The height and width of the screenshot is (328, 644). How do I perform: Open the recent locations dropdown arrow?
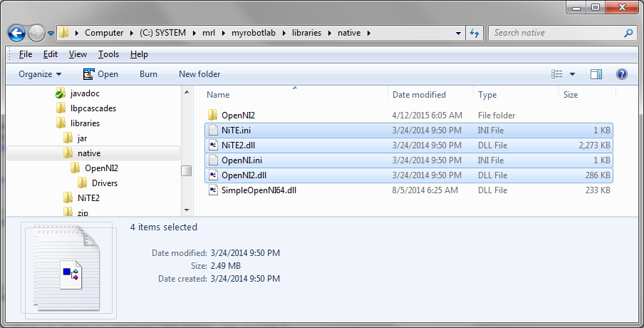point(51,34)
